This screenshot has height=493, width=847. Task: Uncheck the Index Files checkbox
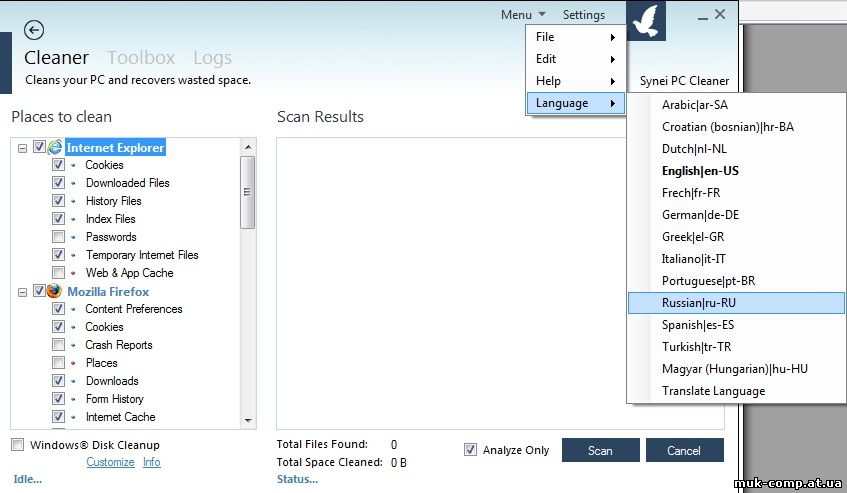click(x=58, y=218)
